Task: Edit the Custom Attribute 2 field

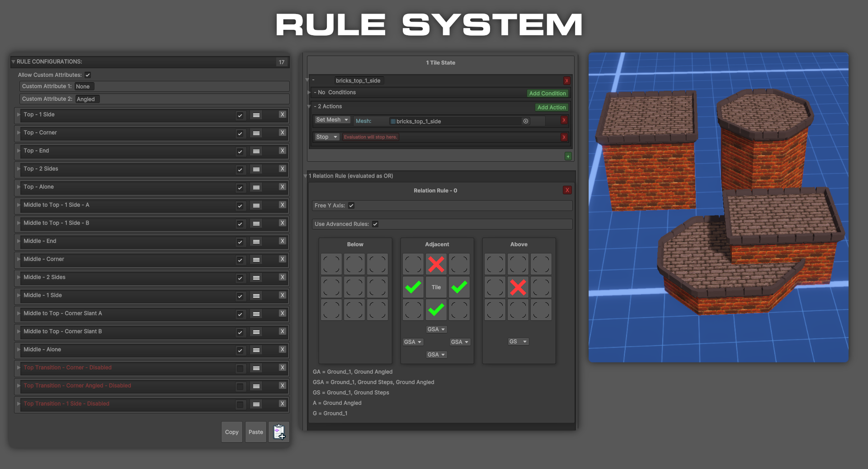Action: point(87,99)
